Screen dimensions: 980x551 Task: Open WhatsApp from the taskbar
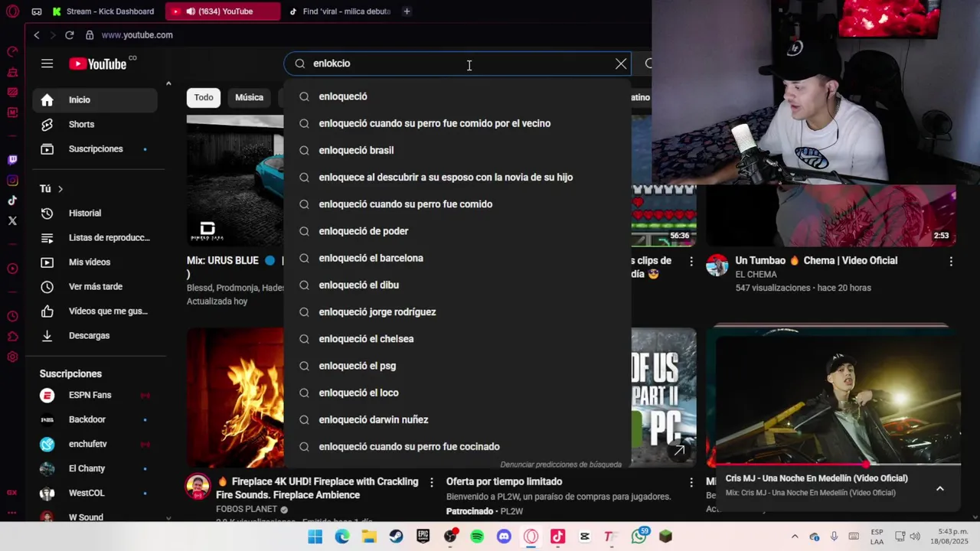click(639, 536)
